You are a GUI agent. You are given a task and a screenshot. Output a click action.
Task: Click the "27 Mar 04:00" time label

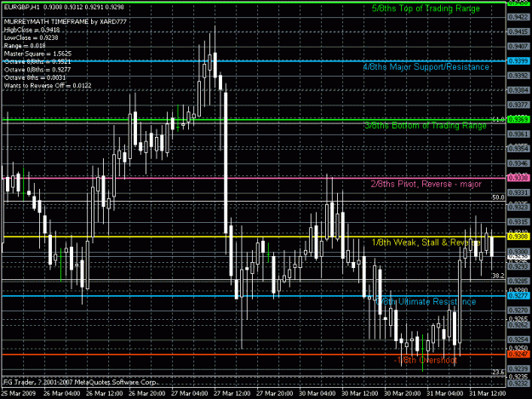[x=189, y=394]
